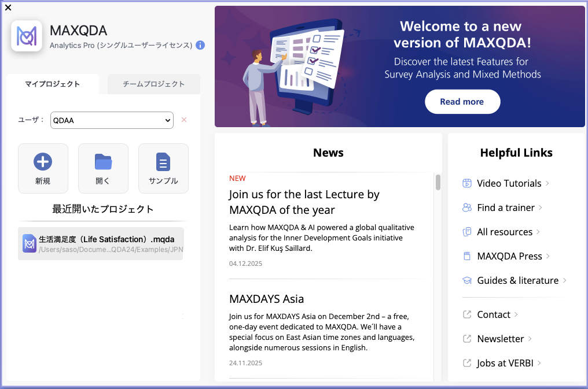Switch to マイプロジェクト tab
The height and width of the screenshot is (389, 588).
[x=53, y=84]
